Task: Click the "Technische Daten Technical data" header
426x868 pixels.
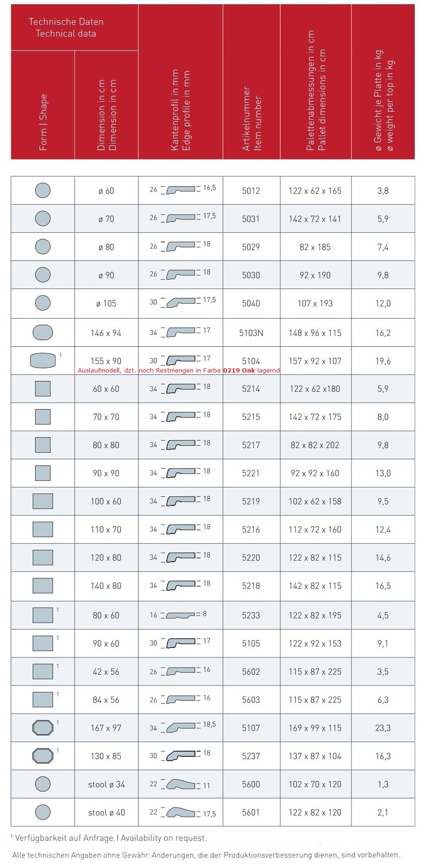Action: click(66, 27)
